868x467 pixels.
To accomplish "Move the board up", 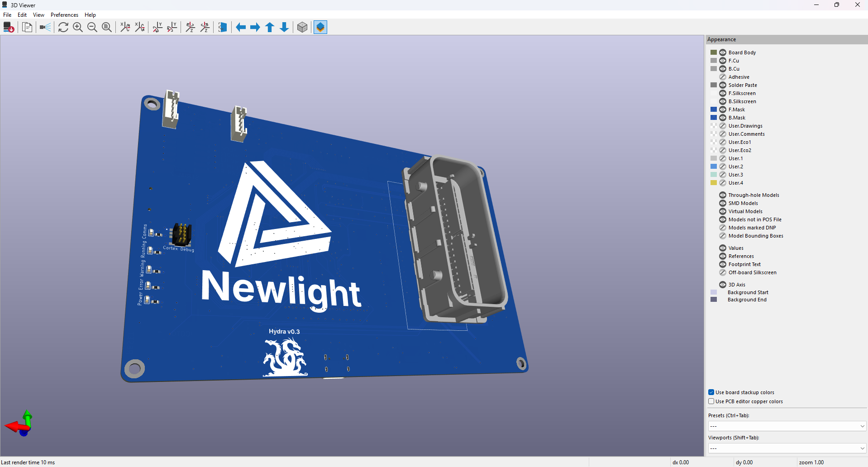I will [x=270, y=28].
